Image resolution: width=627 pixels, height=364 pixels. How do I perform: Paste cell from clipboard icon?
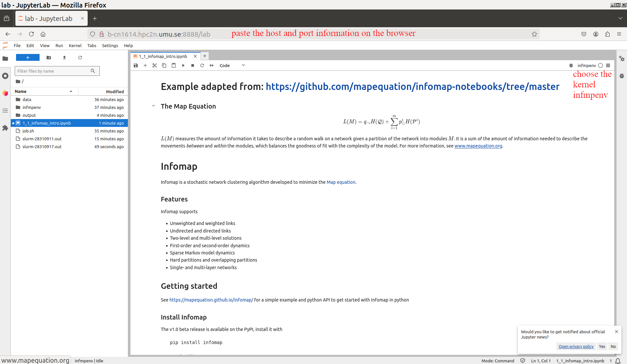click(x=174, y=65)
